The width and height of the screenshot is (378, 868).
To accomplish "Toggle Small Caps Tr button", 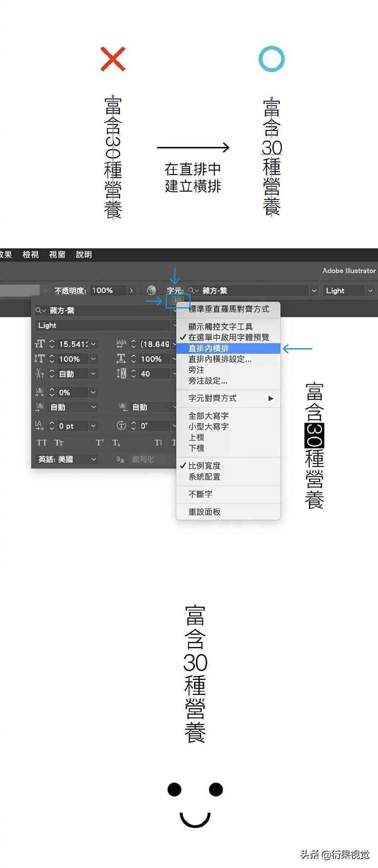I will coord(59,443).
